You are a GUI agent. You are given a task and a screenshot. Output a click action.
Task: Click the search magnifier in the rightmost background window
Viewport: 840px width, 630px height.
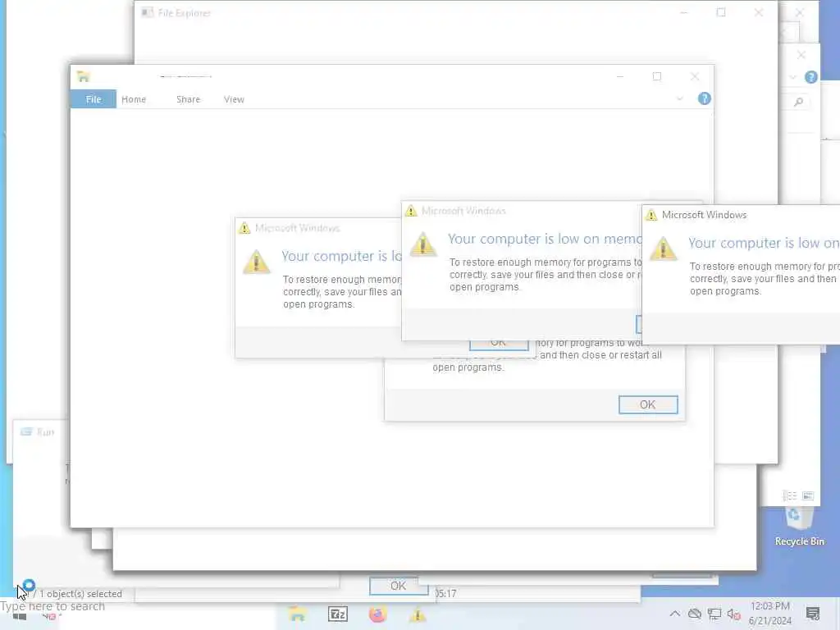pos(799,101)
